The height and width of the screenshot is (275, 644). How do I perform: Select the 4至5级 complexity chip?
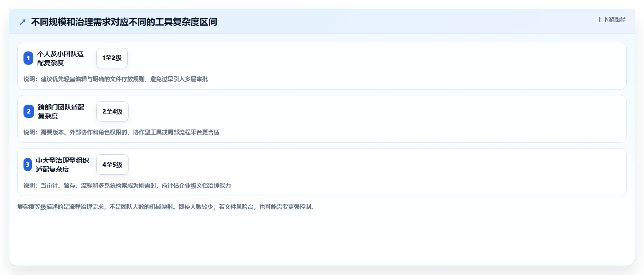[112, 165]
